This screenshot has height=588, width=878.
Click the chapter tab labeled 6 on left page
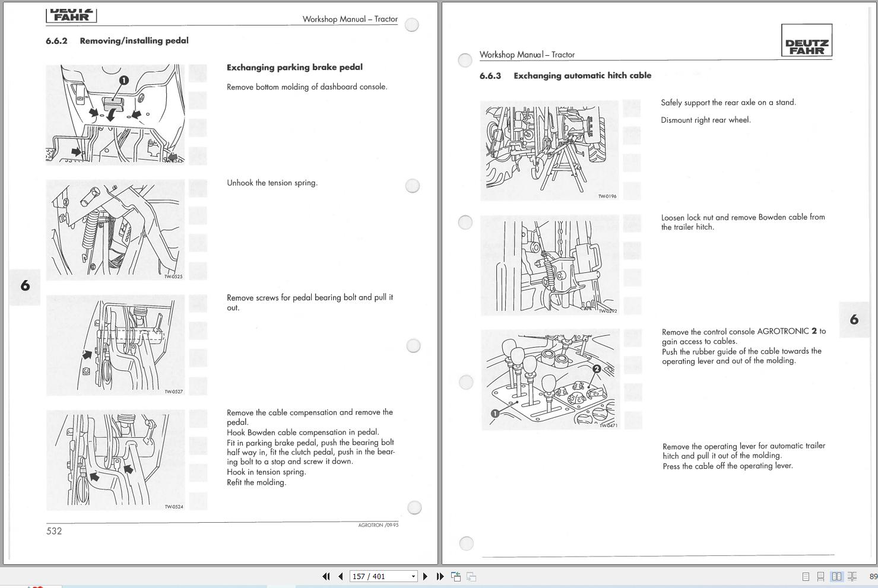tap(24, 287)
